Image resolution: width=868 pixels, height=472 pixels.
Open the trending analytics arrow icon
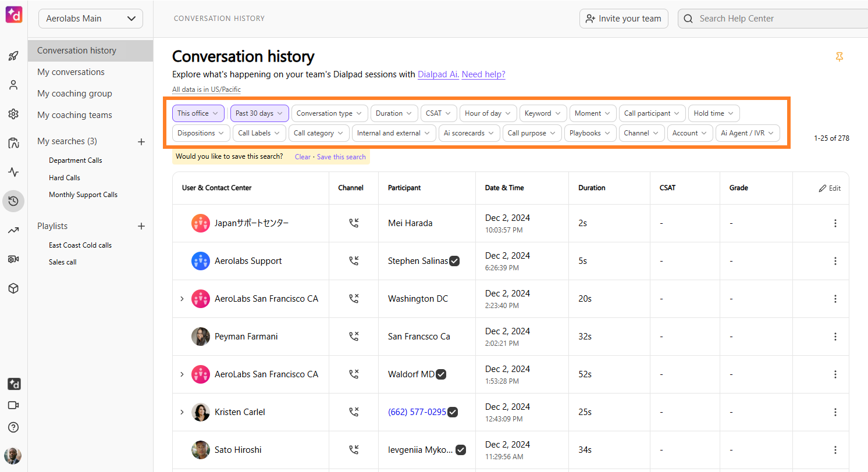pos(13,230)
